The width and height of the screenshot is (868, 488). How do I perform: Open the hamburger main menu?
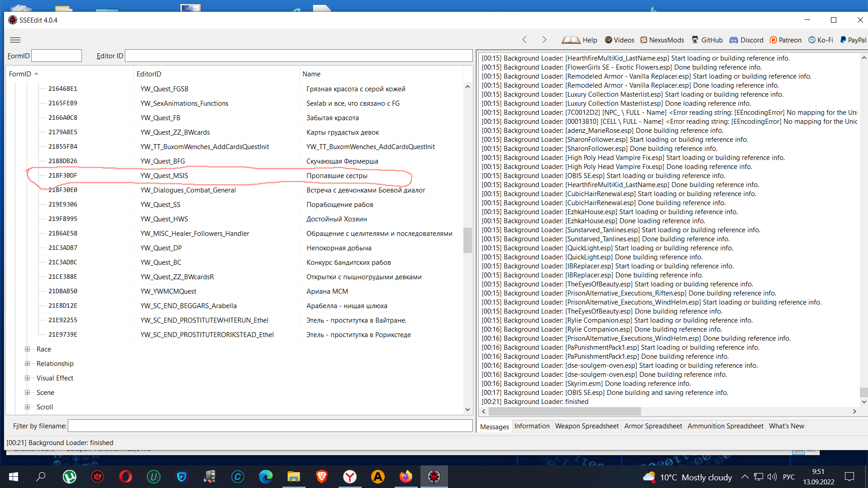click(x=15, y=40)
